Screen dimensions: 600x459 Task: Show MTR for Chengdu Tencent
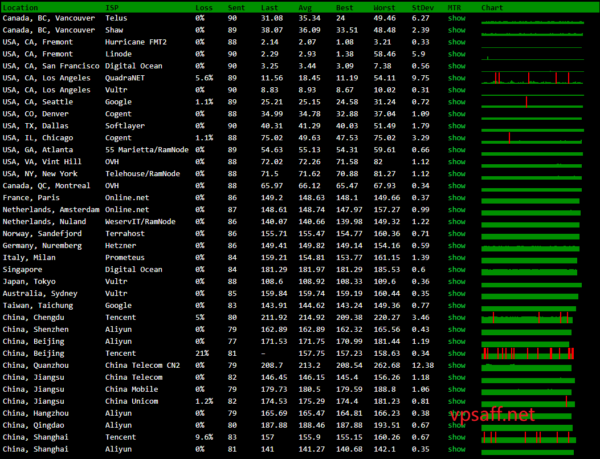pyautogui.click(x=457, y=317)
